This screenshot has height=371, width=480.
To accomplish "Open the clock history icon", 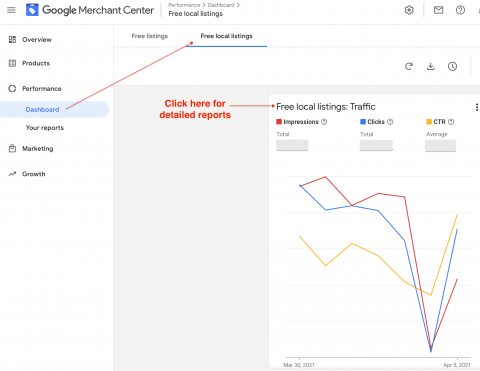I will click(x=452, y=66).
